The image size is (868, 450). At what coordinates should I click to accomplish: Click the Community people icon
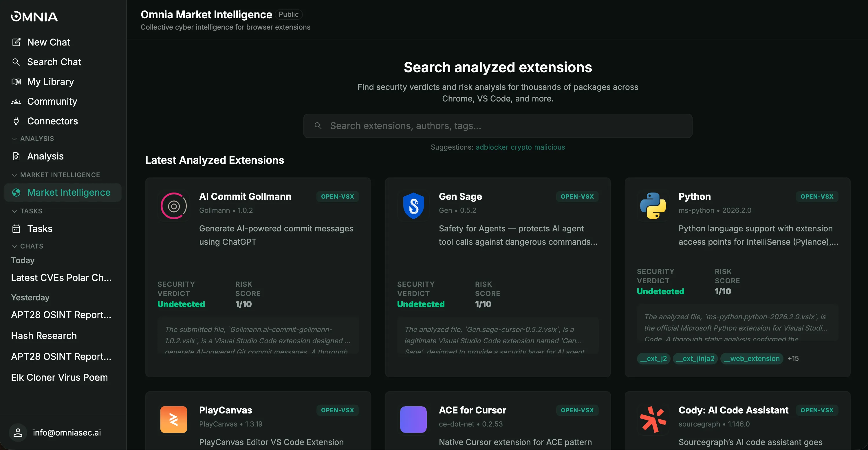[16, 101]
